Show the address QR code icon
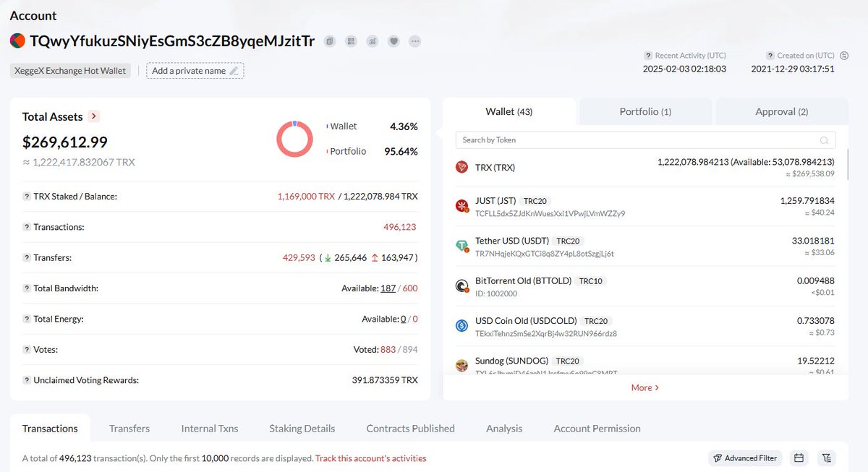Viewport: 868px width, 472px height. coord(352,41)
